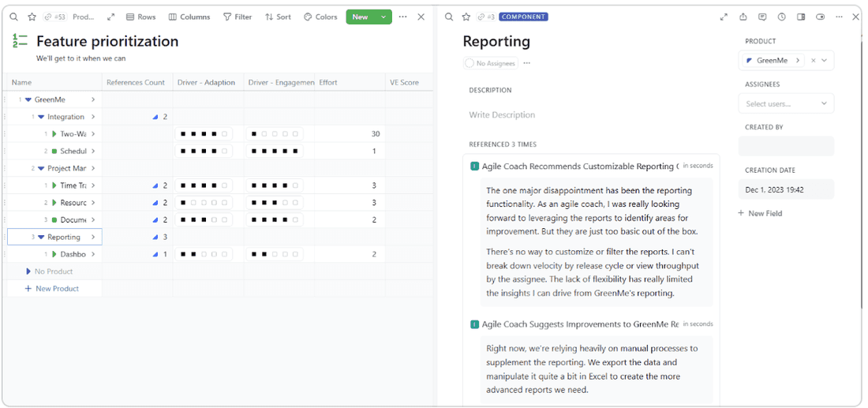This screenshot has height=408, width=868.
Task: Open the ellipsis next to No Assignees
Action: coord(527,63)
